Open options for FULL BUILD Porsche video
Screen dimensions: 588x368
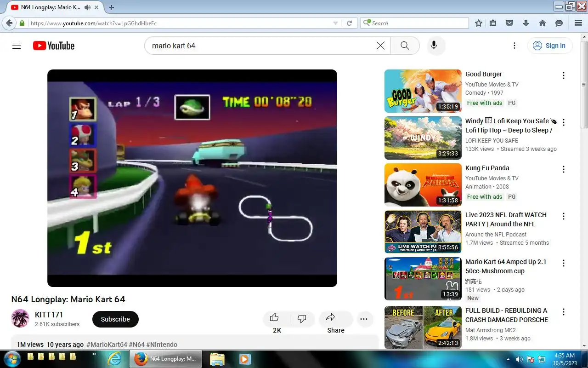click(564, 312)
